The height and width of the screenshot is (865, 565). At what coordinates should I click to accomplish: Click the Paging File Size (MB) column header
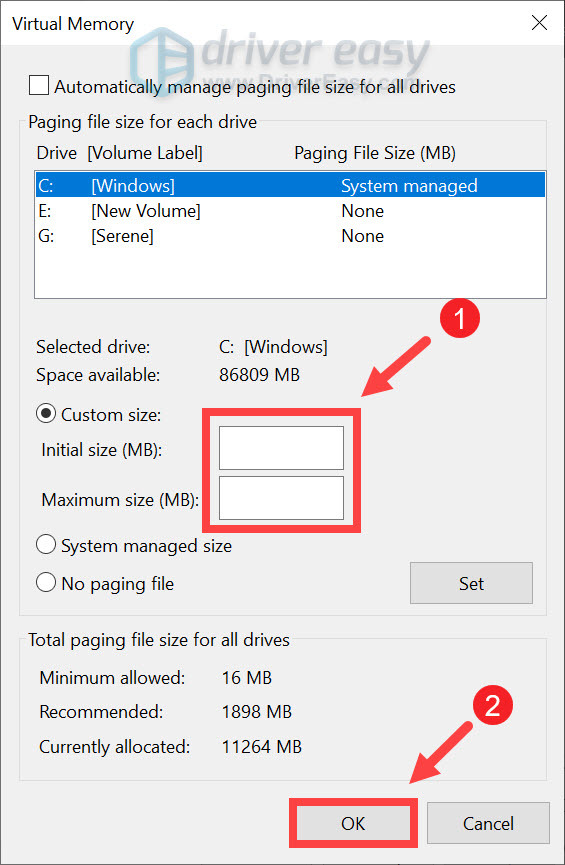[x=375, y=153]
